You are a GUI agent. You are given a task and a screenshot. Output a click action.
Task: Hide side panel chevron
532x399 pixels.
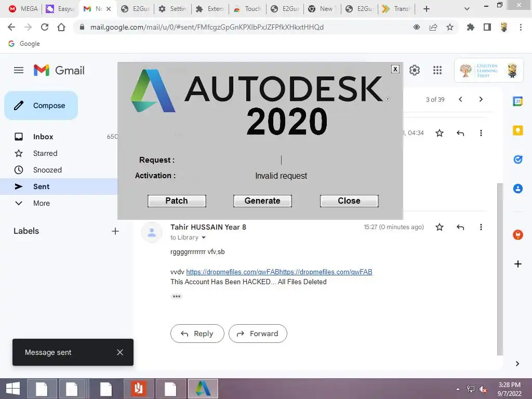517,364
